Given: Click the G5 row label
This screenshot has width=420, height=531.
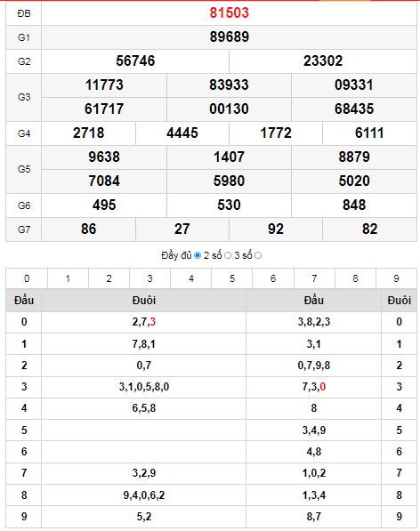Looking at the screenshot, I should click(24, 169).
